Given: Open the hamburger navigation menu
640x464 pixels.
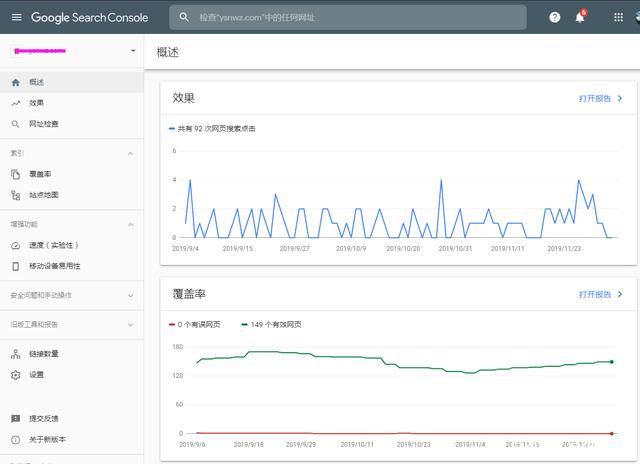Looking at the screenshot, I should coord(16,17).
